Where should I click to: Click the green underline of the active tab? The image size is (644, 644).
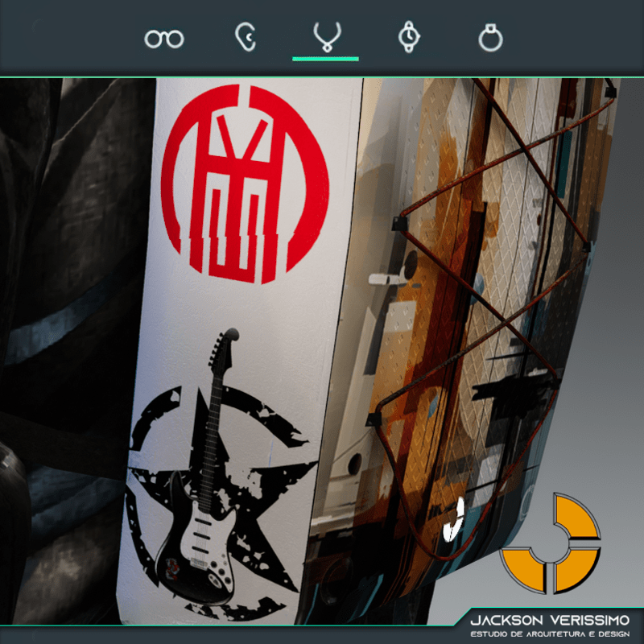coord(325,59)
